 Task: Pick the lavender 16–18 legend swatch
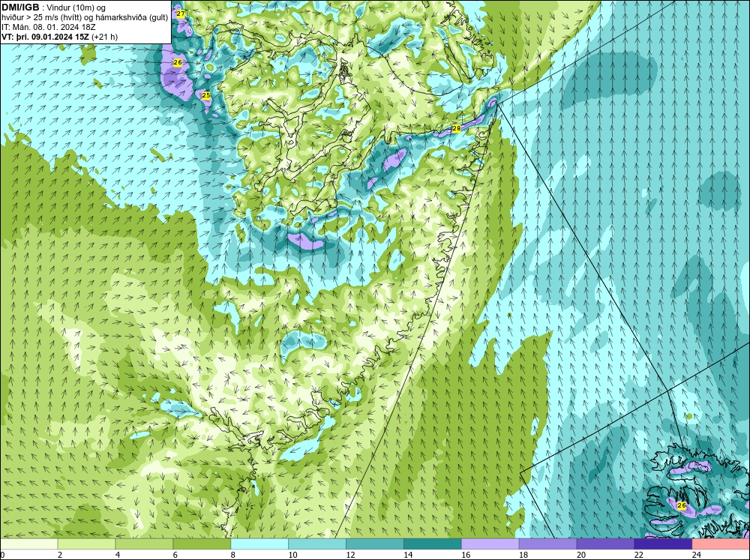[490, 544]
